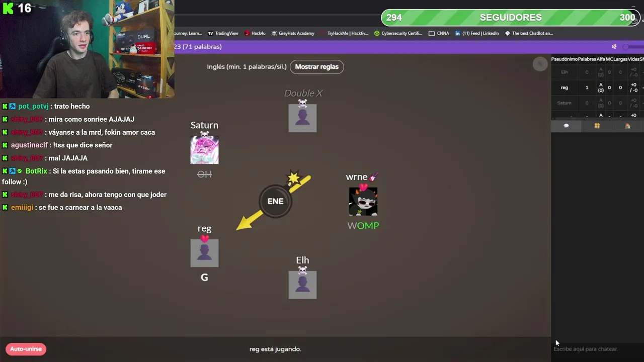Click the agustinaclf username in chat
This screenshot has width=644, height=362.
pos(29,145)
